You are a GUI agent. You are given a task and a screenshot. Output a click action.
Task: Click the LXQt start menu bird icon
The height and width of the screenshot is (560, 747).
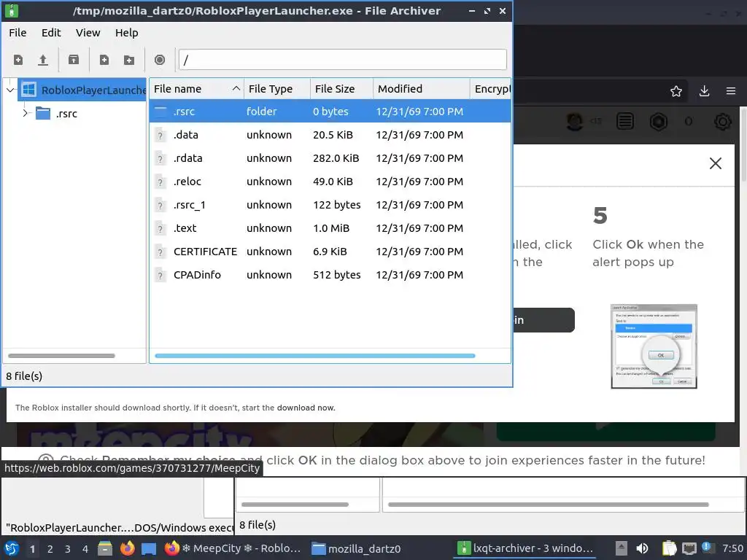pyautogui.click(x=12, y=548)
